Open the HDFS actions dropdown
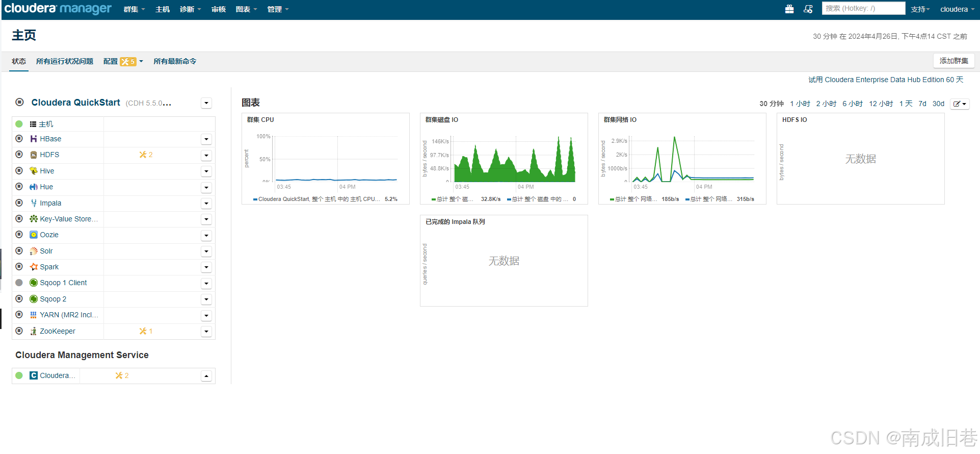Image resolution: width=980 pixels, height=454 pixels. click(206, 155)
